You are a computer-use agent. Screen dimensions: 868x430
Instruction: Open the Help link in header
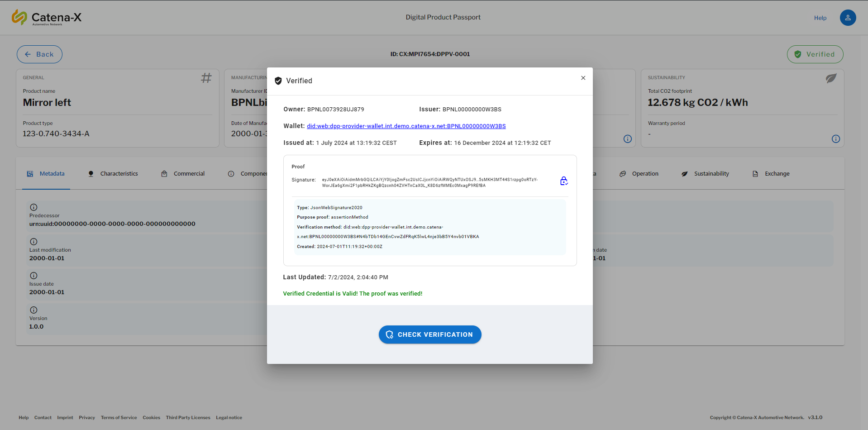820,18
